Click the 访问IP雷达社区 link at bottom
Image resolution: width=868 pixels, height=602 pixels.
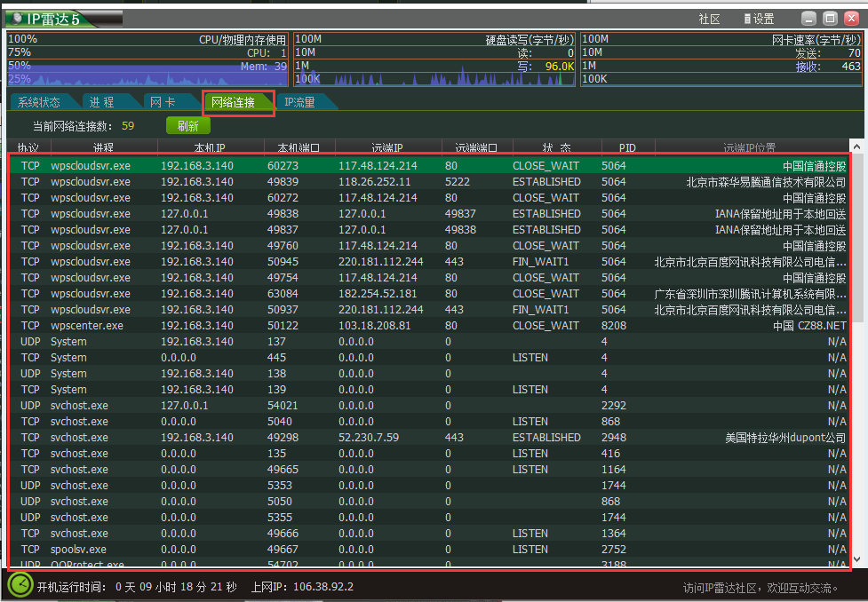[x=760, y=587]
